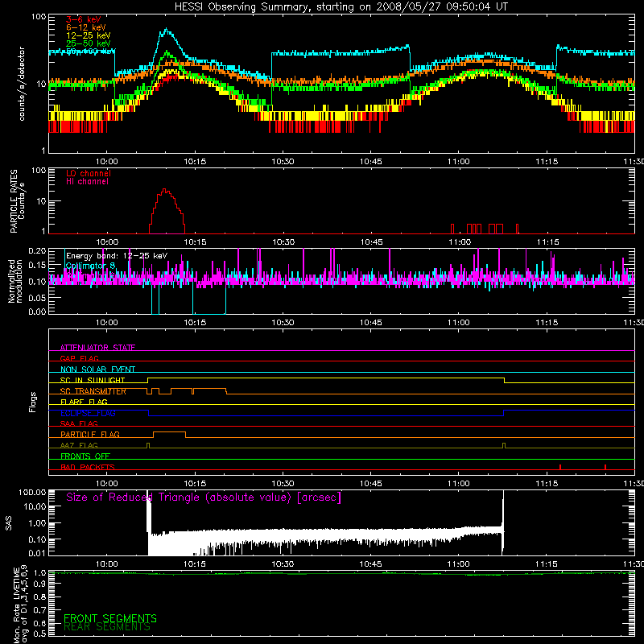Viewport: 644px width, 644px height.
Task: Click the 10:30 tick label under count-rate panel
Action: point(283,162)
